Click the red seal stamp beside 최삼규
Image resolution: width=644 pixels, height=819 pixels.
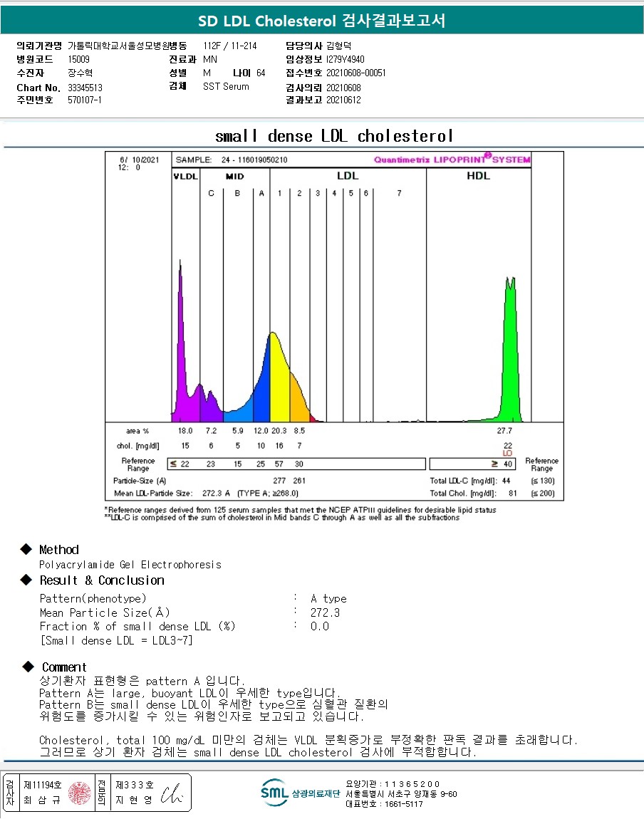pyautogui.click(x=79, y=793)
